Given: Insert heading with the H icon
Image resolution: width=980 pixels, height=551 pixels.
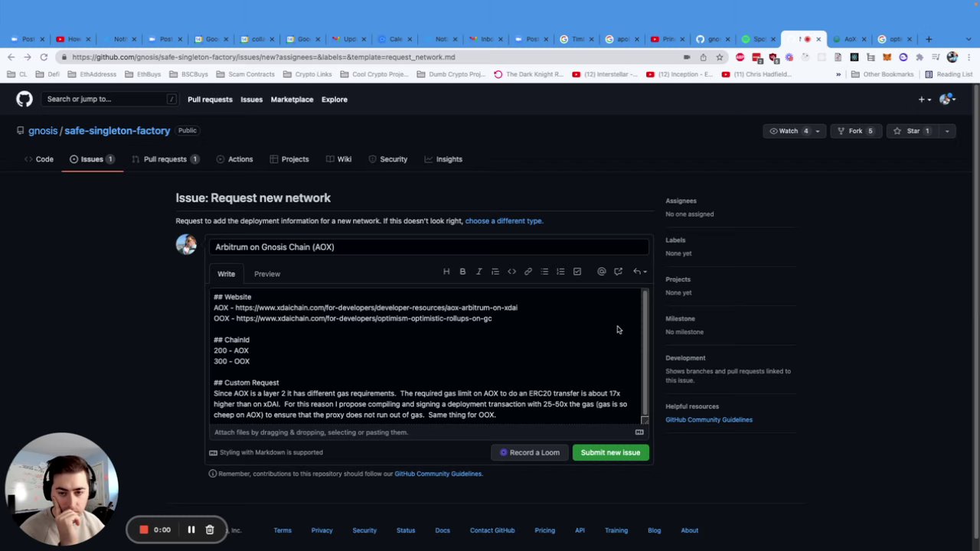Looking at the screenshot, I should (x=446, y=272).
